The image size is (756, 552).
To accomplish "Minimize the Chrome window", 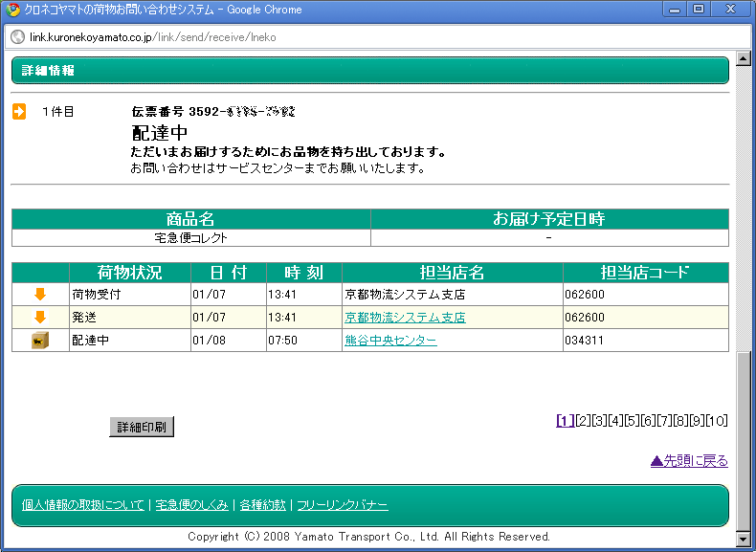I will coord(675,10).
